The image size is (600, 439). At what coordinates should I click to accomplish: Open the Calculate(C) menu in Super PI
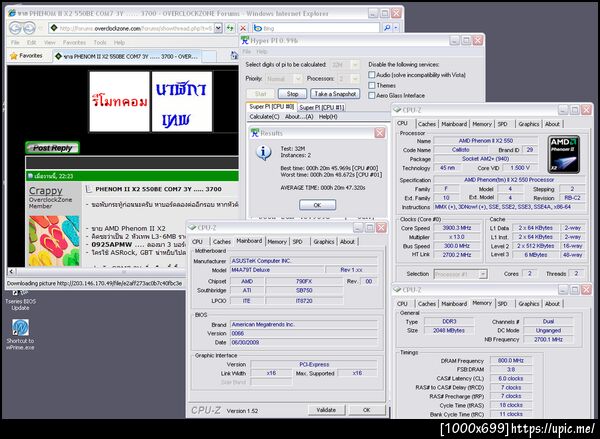264,117
